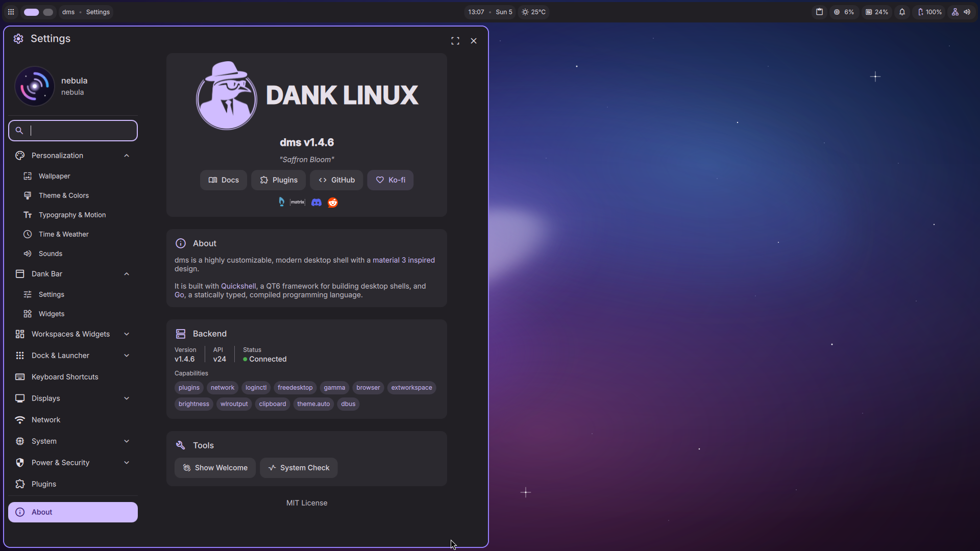Click the MIT License text
980x551 pixels.
coord(307,503)
